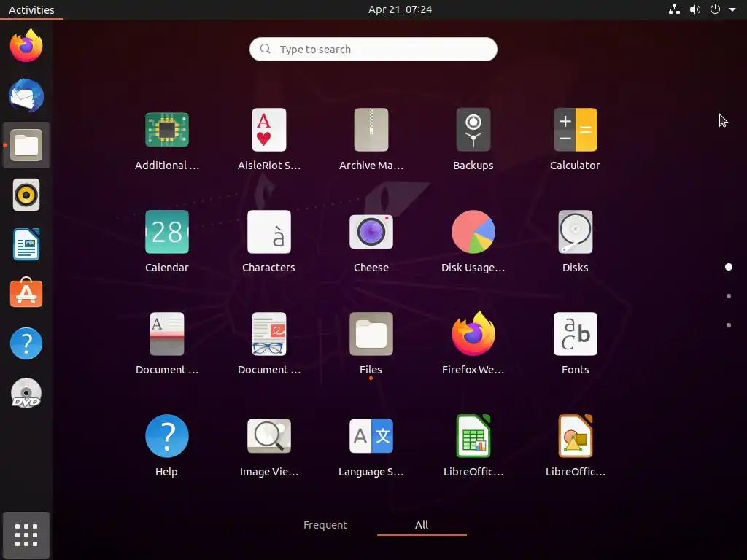Launch the Characters app
747x560 pixels.
(268, 232)
